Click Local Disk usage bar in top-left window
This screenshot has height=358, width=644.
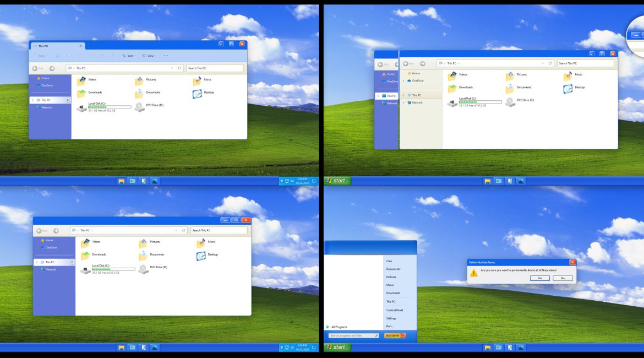coord(110,107)
